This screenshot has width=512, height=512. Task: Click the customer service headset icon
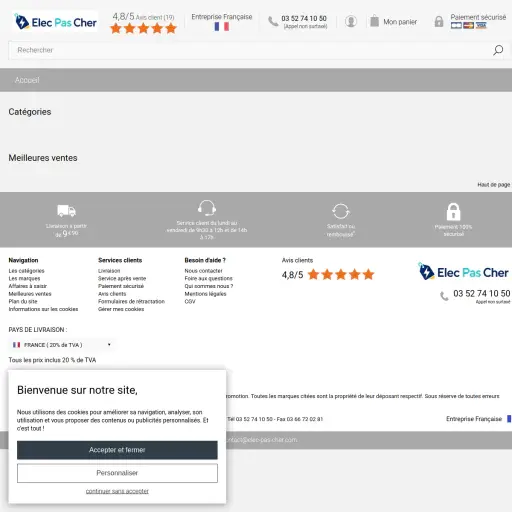[207, 208]
